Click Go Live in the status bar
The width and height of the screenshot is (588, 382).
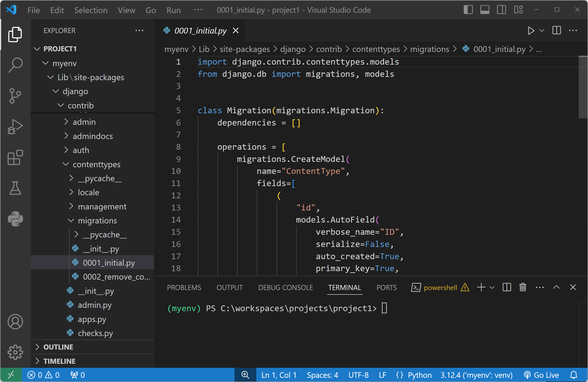542,375
